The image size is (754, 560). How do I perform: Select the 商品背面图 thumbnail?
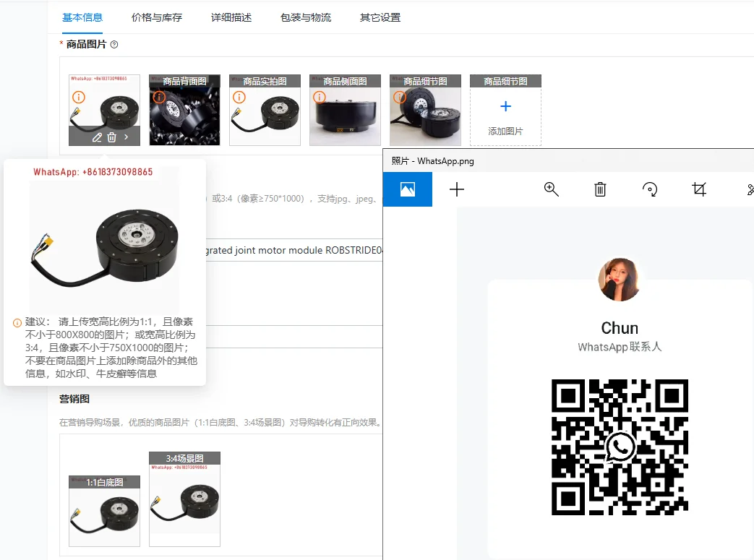point(184,110)
